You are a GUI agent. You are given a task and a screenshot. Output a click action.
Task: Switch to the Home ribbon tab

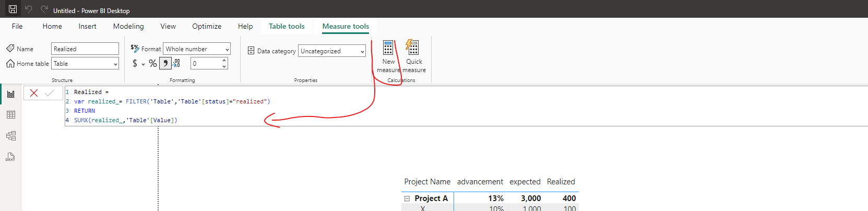pos(52,26)
